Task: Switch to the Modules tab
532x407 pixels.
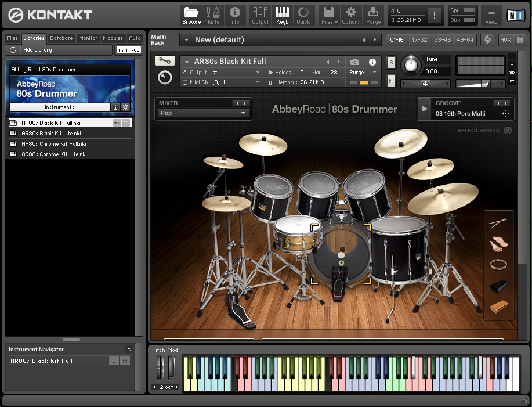Action: pyautogui.click(x=113, y=38)
